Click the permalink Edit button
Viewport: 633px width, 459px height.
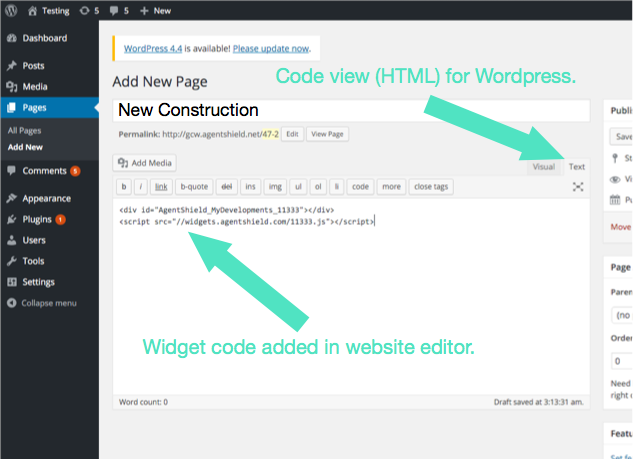tap(292, 134)
